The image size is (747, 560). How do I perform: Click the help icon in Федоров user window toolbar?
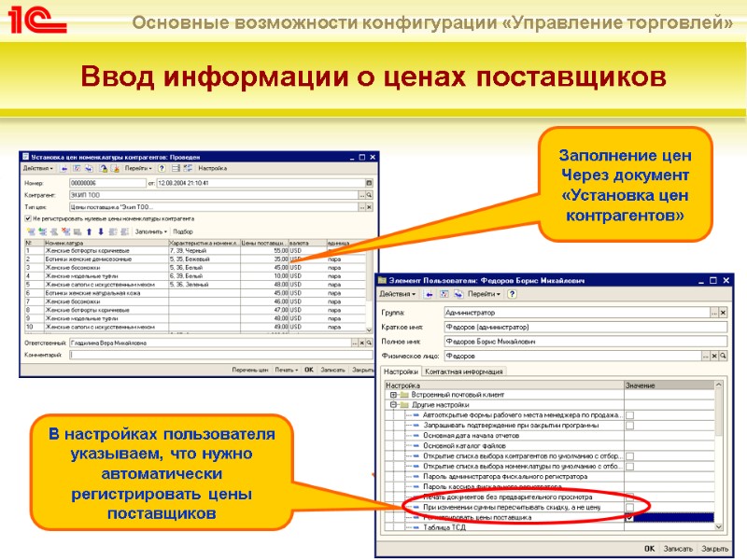(511, 294)
